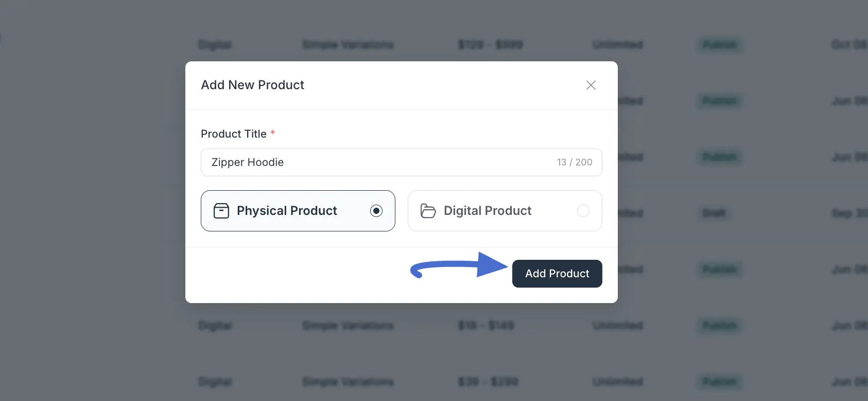Click the required-field asterisk beside Product Title

pos(272,133)
